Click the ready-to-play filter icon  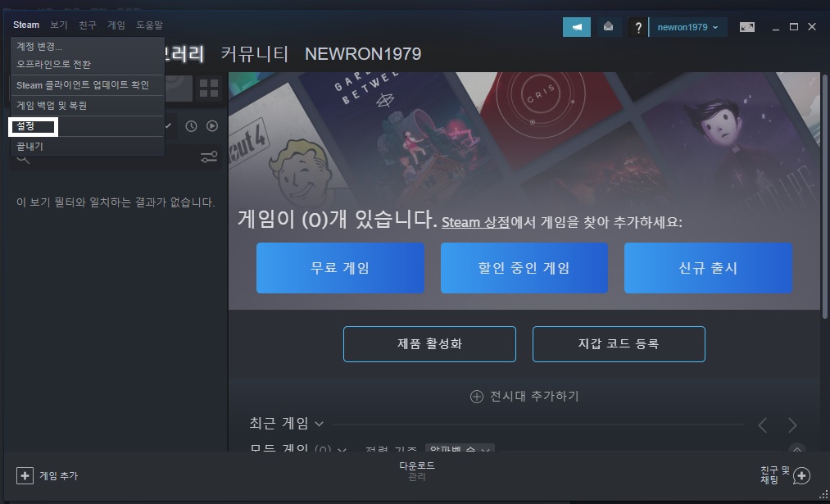[212, 126]
